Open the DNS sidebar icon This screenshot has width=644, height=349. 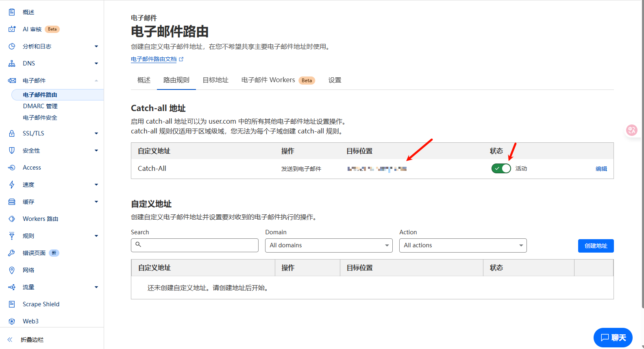pos(12,63)
